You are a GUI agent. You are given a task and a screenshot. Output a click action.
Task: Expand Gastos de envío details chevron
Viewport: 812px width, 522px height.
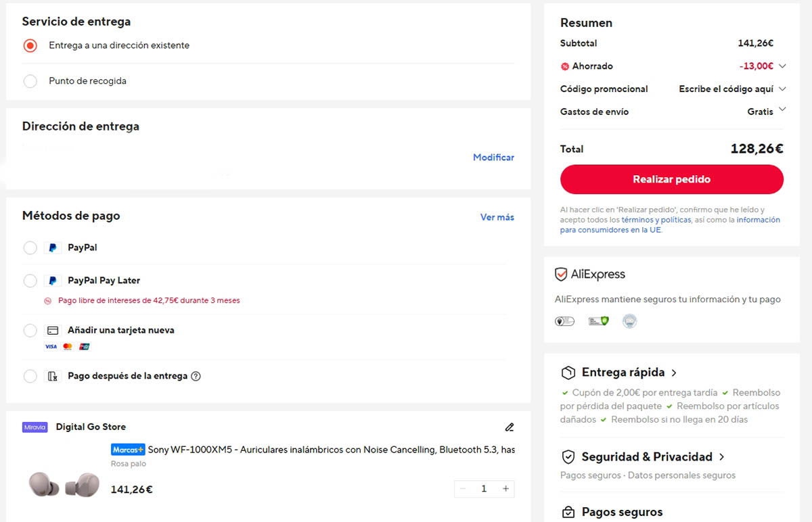coord(782,110)
